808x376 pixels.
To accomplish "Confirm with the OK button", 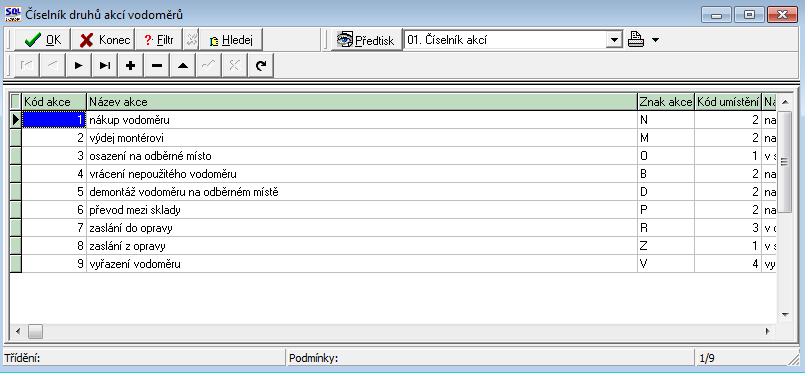I will (x=43, y=40).
